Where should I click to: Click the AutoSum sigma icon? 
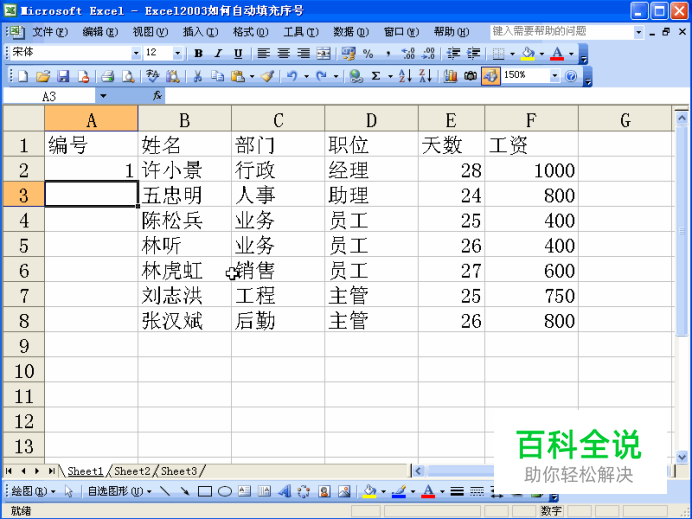pos(376,76)
